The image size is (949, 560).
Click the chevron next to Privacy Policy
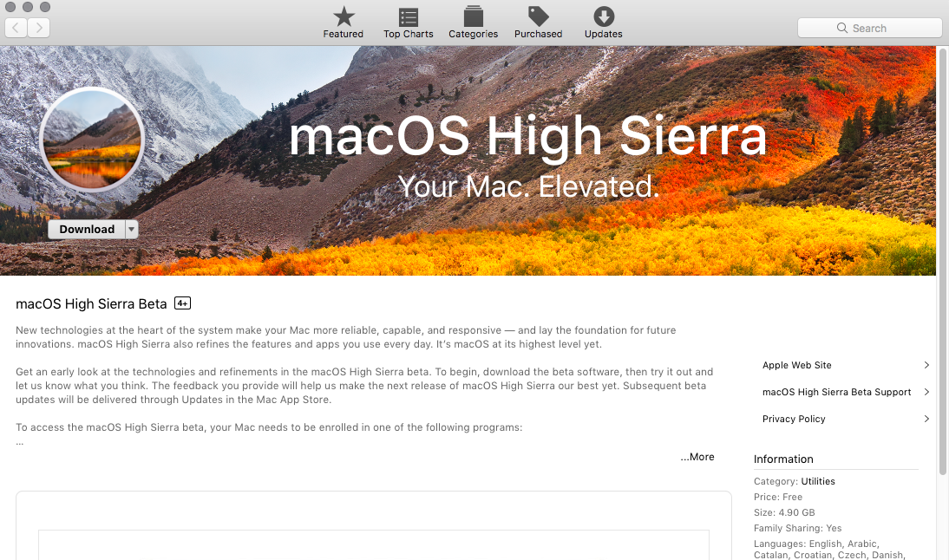(926, 419)
